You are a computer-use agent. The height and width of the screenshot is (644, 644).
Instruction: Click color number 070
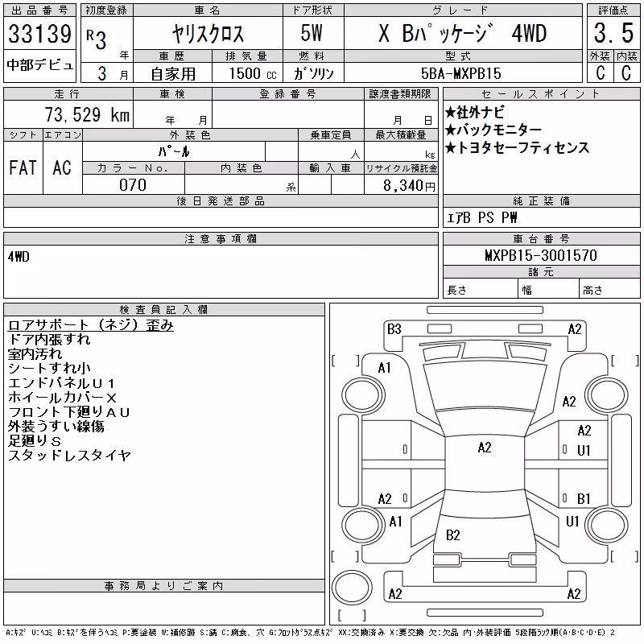pos(133,185)
